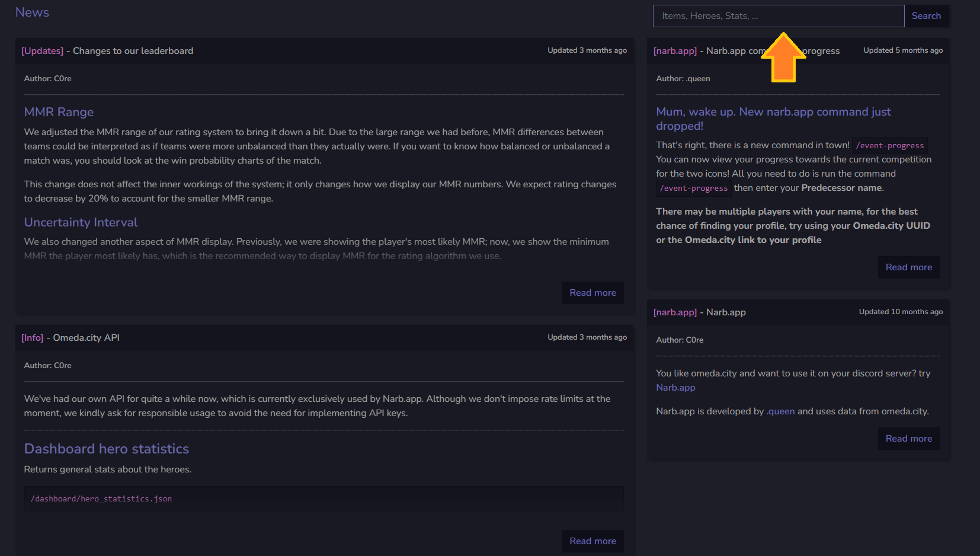This screenshot has width=980, height=556.
Task: Click the MMR Range heading
Action: pos(59,112)
